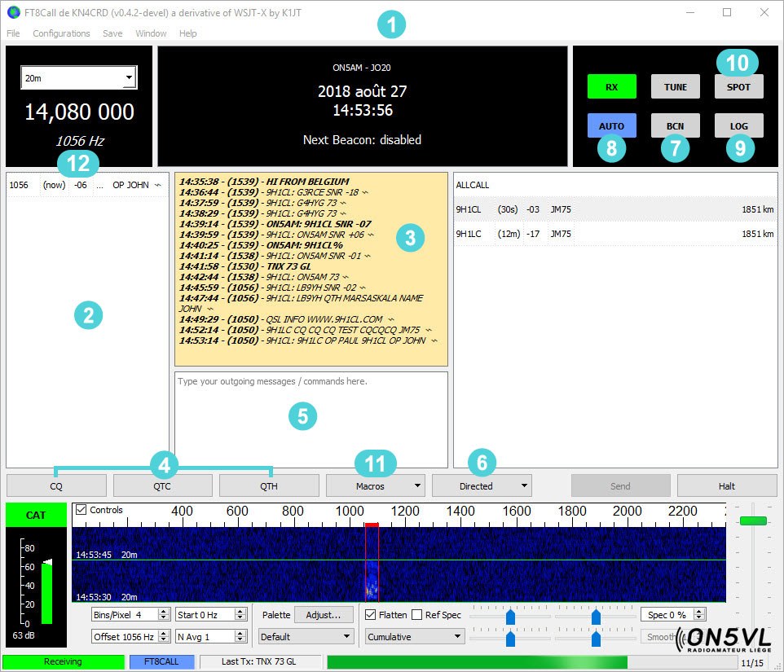Click the green audio level slider handle
This screenshot has height=672, width=784.
pyautogui.click(x=753, y=521)
